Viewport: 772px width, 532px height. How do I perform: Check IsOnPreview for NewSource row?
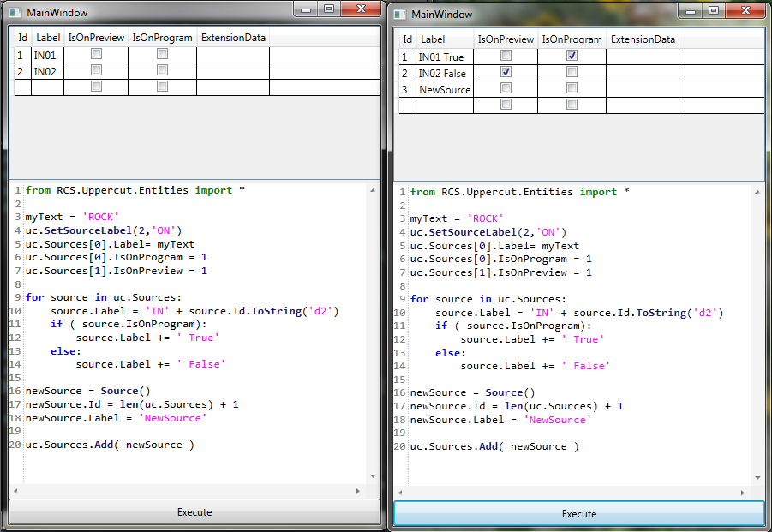[x=506, y=88]
